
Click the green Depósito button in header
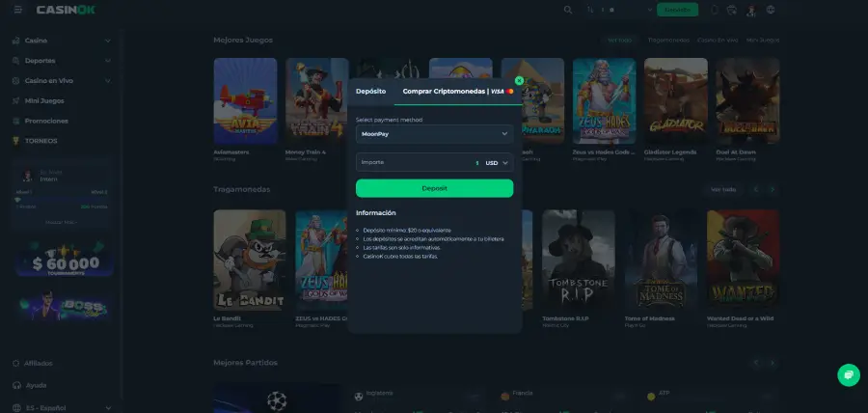click(677, 10)
